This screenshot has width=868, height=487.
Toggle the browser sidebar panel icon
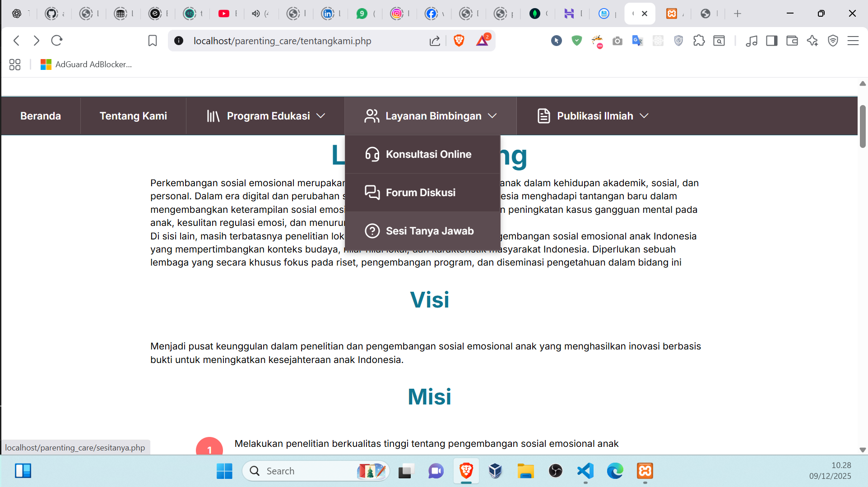771,41
